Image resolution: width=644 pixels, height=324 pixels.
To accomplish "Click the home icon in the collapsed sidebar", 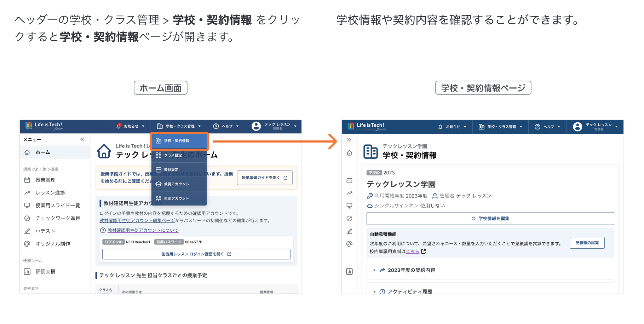I will click(x=349, y=153).
